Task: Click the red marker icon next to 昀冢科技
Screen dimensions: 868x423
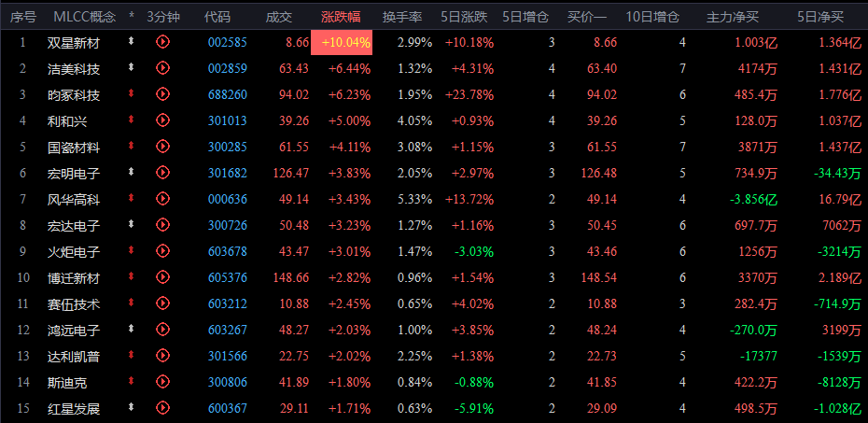Action: point(132,93)
